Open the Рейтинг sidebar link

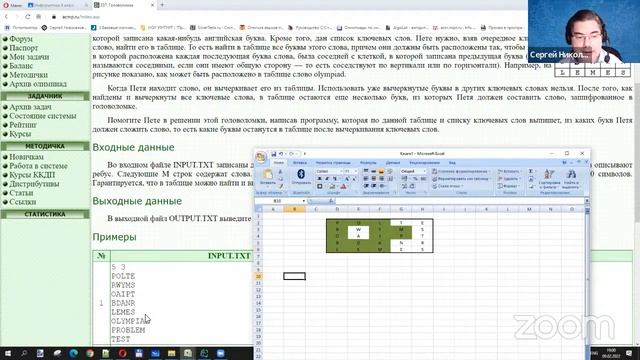pyautogui.click(x=23, y=125)
